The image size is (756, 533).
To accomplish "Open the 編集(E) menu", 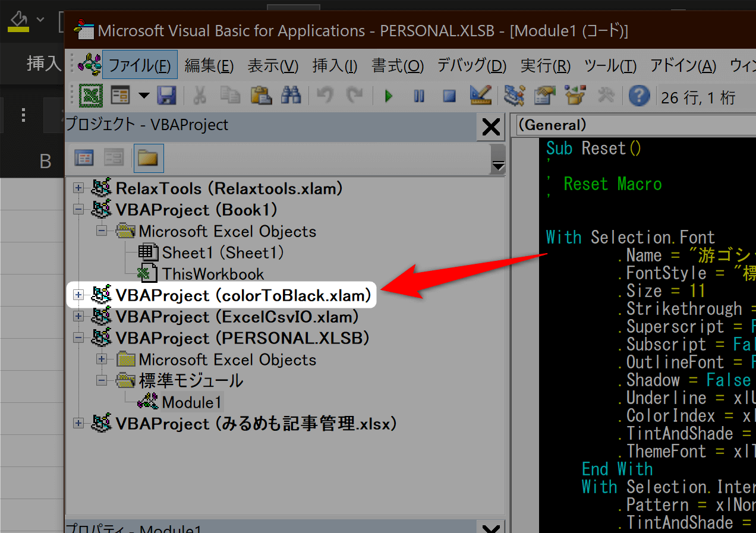I will [209, 65].
